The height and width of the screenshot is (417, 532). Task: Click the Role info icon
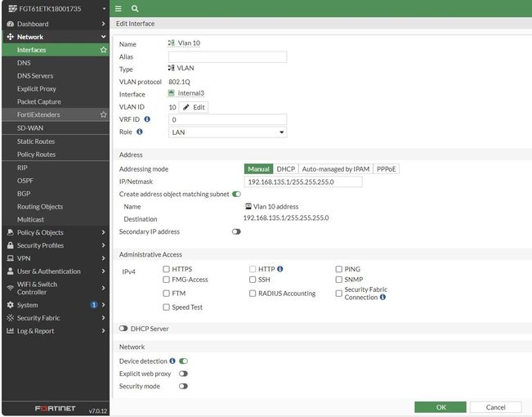[x=140, y=132]
